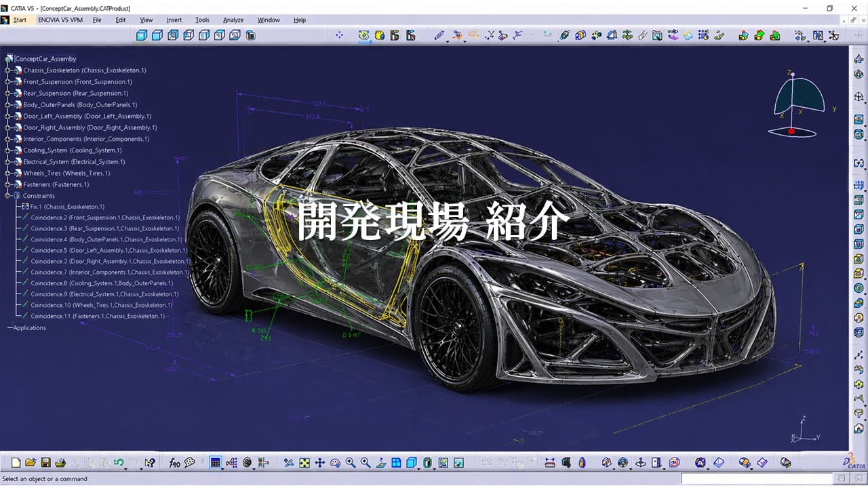868x488 pixels.
Task: Select the Rotate view tool
Action: (x=335, y=462)
